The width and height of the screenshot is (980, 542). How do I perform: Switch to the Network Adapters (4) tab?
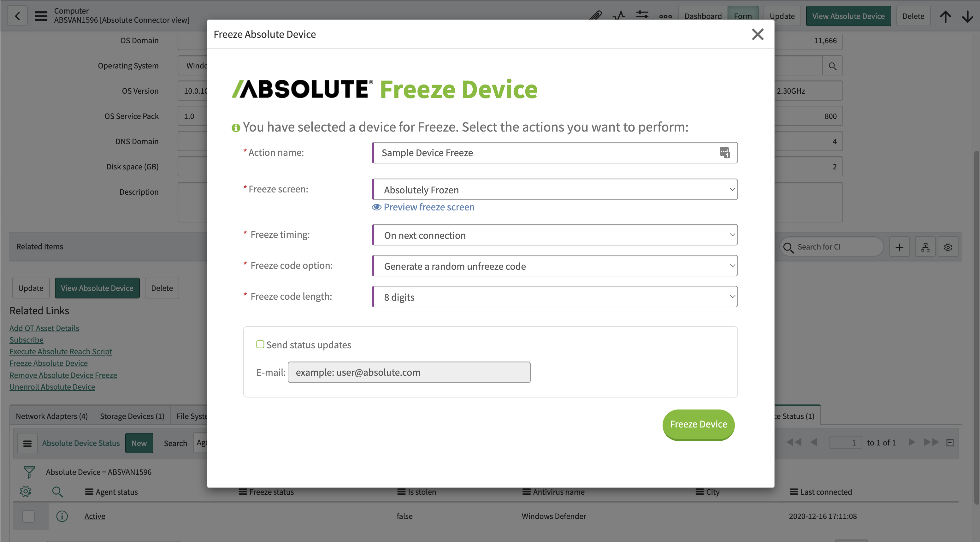(52, 416)
